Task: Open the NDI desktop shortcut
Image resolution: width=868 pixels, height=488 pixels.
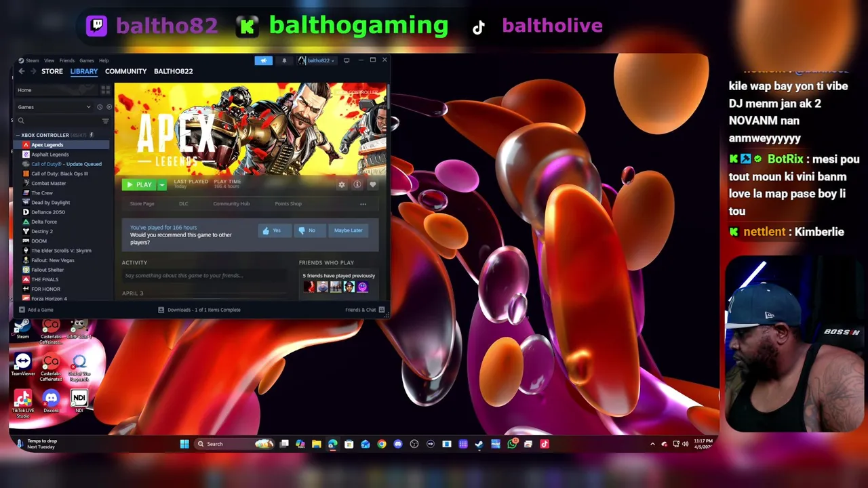Action: [79, 401]
